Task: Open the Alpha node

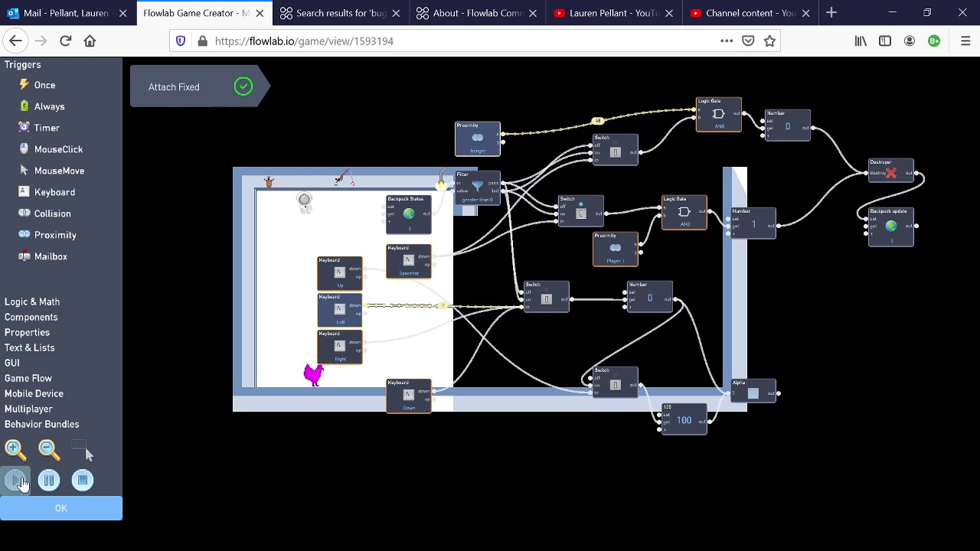Action: (753, 392)
